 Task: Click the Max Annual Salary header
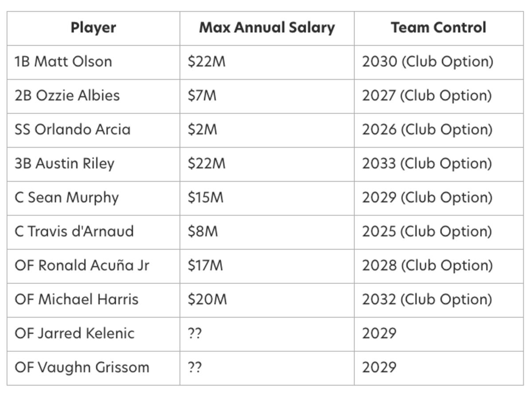click(267, 28)
